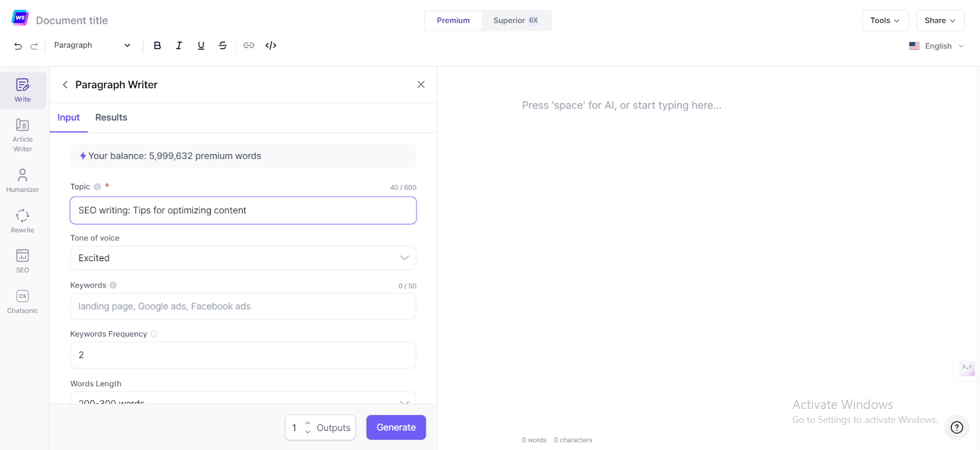Open the help question mark button

tap(957, 427)
